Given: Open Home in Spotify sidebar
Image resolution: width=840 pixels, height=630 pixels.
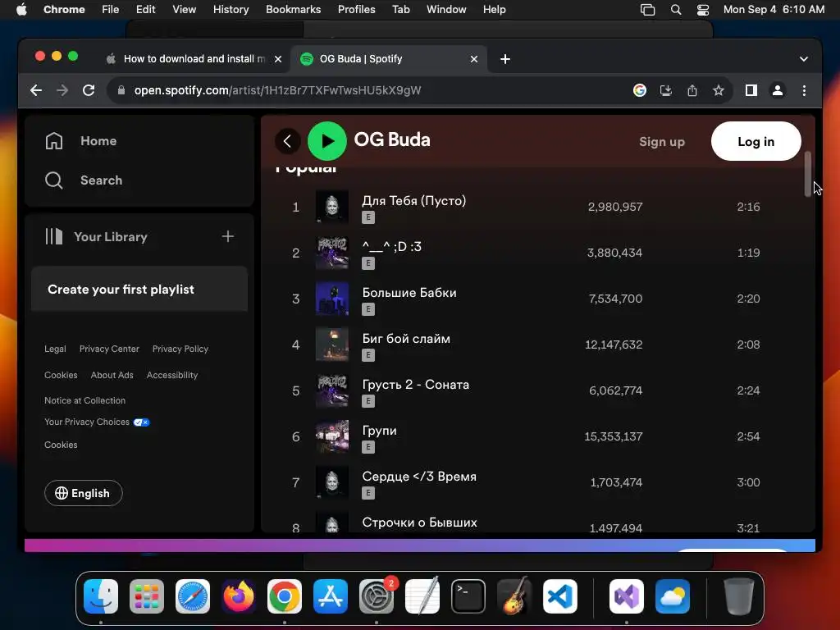Looking at the screenshot, I should (81, 141).
